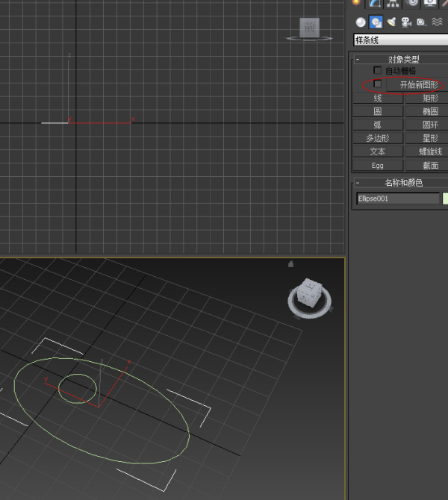Open the Motion panel tab
Image resolution: width=448 pixels, height=500 pixels.
click(412, 3)
